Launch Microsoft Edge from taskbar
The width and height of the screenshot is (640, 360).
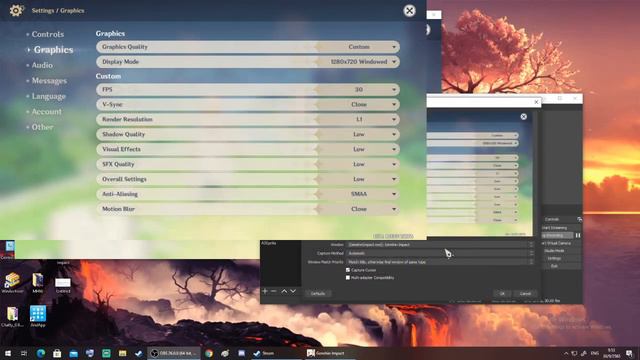click(41, 353)
